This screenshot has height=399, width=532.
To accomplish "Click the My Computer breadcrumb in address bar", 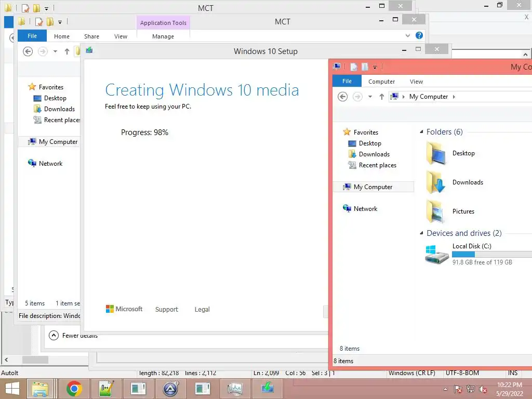I will pos(429,97).
